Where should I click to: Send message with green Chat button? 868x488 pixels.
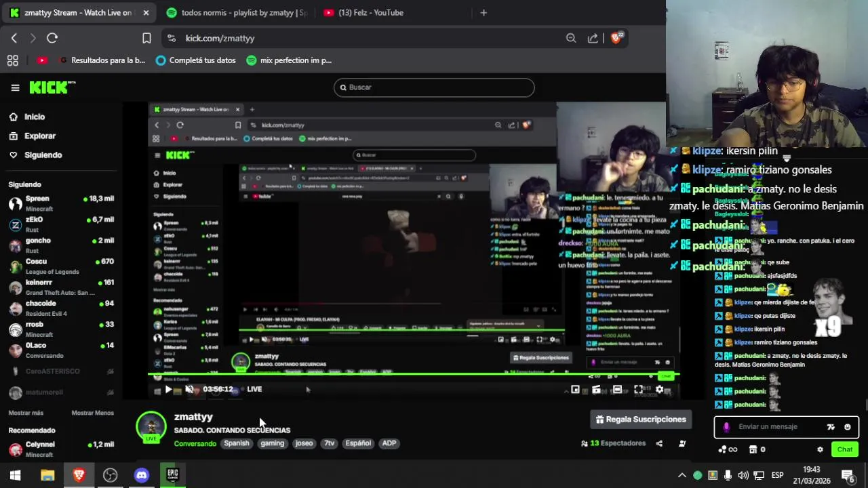845,449
